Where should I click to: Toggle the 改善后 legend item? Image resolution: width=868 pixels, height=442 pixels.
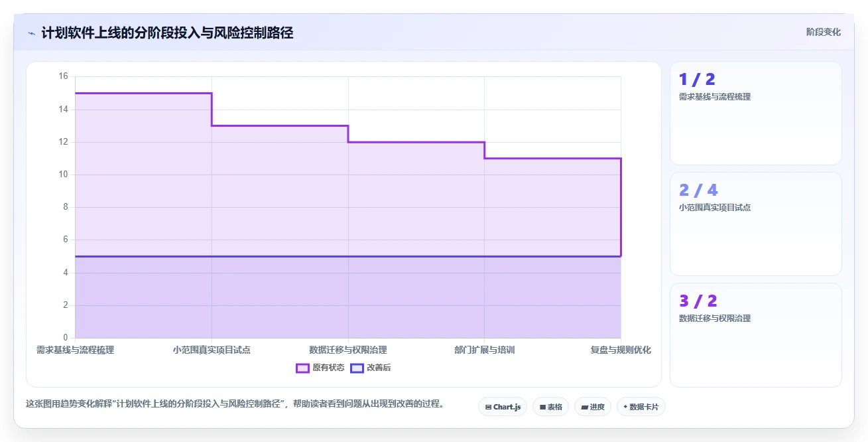[371, 368]
